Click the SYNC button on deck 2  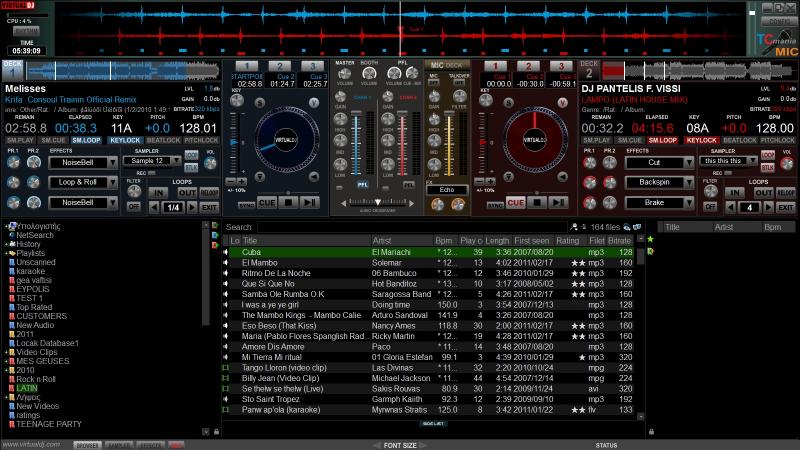(x=495, y=205)
